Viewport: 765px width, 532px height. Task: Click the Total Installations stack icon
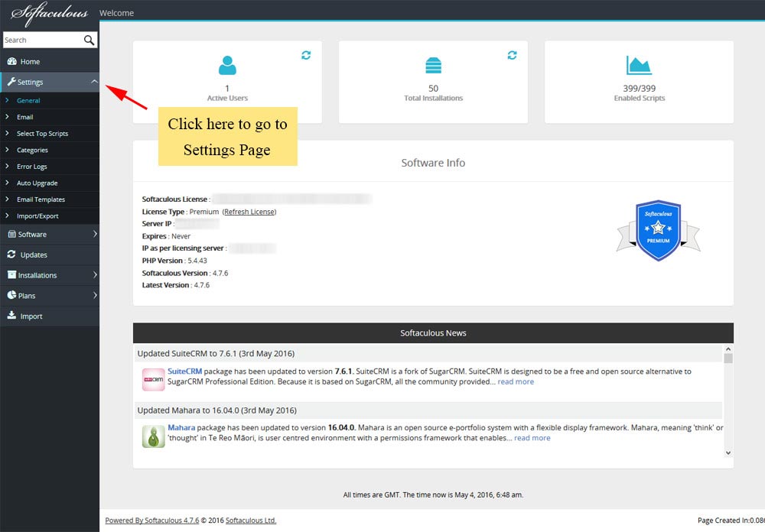pyautogui.click(x=433, y=65)
